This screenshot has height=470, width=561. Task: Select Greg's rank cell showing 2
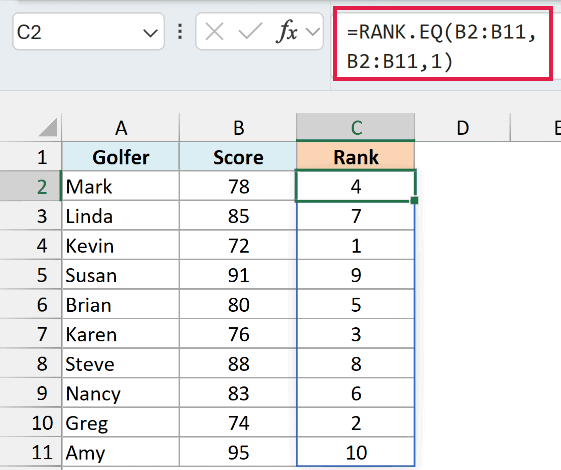(356, 422)
